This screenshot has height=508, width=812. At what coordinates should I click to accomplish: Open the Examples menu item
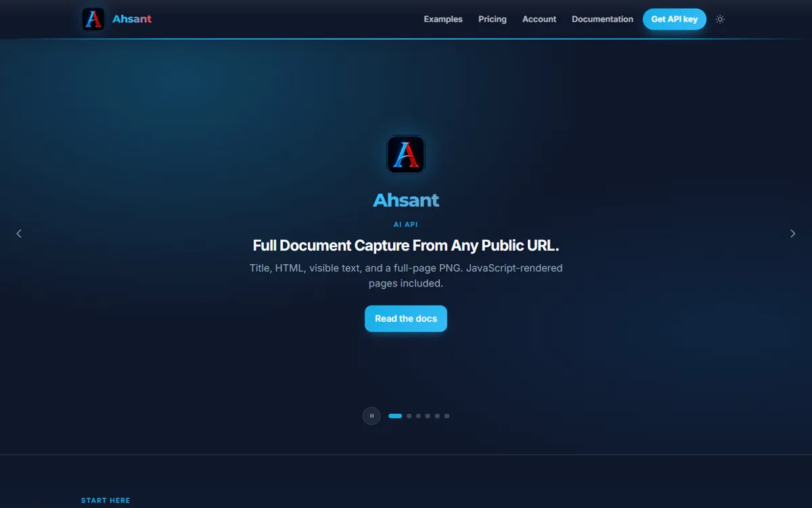[443, 19]
